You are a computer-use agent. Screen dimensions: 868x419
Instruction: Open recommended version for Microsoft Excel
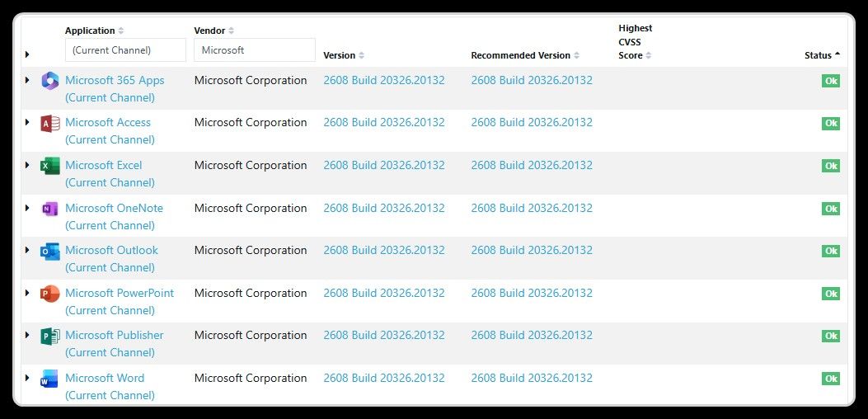532,165
